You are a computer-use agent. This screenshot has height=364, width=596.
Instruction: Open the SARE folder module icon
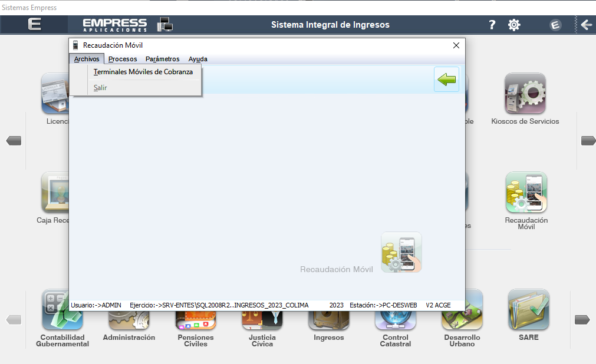pos(528,309)
